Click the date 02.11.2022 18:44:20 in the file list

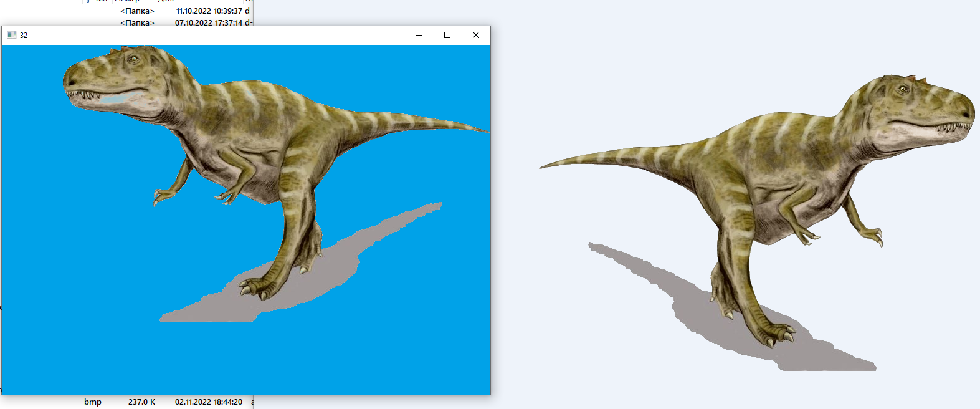[209, 402]
